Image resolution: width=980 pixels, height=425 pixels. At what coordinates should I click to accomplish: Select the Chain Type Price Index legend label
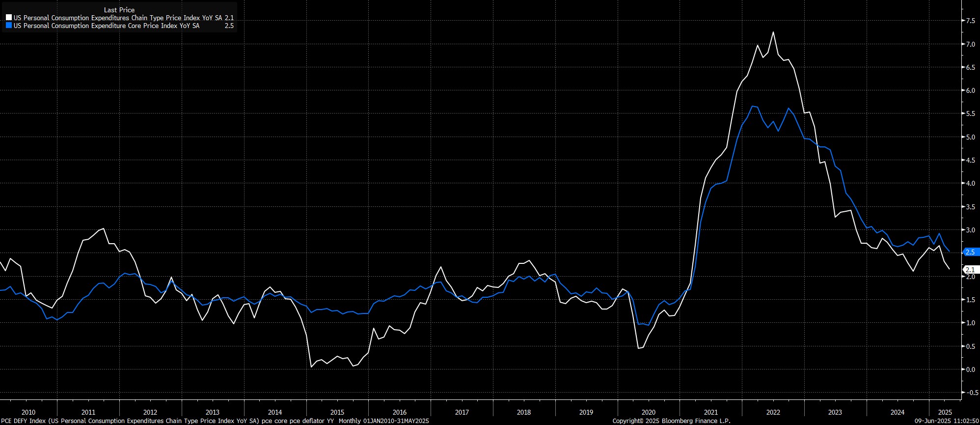coord(118,18)
